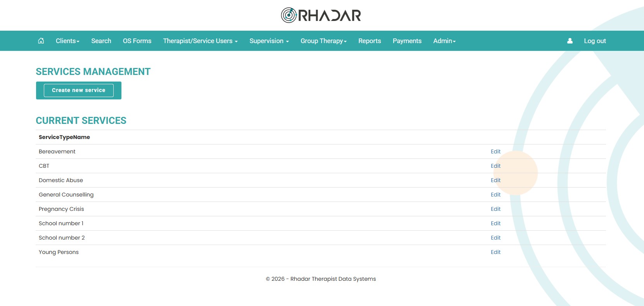The width and height of the screenshot is (644, 306).
Task: Select the CBT row name
Action: [x=44, y=166]
